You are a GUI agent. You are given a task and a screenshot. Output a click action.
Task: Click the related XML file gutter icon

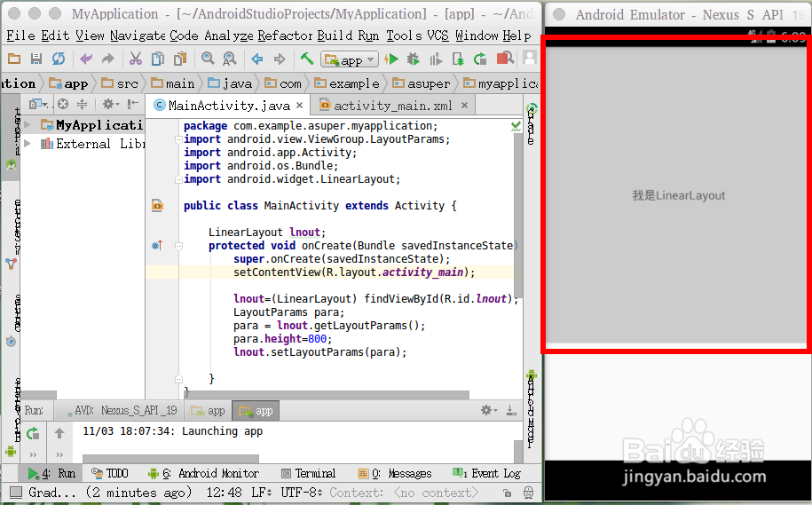157,206
